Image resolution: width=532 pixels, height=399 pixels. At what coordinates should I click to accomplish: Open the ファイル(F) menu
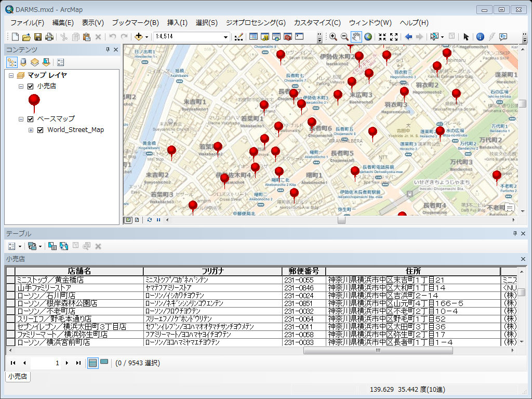pos(27,23)
